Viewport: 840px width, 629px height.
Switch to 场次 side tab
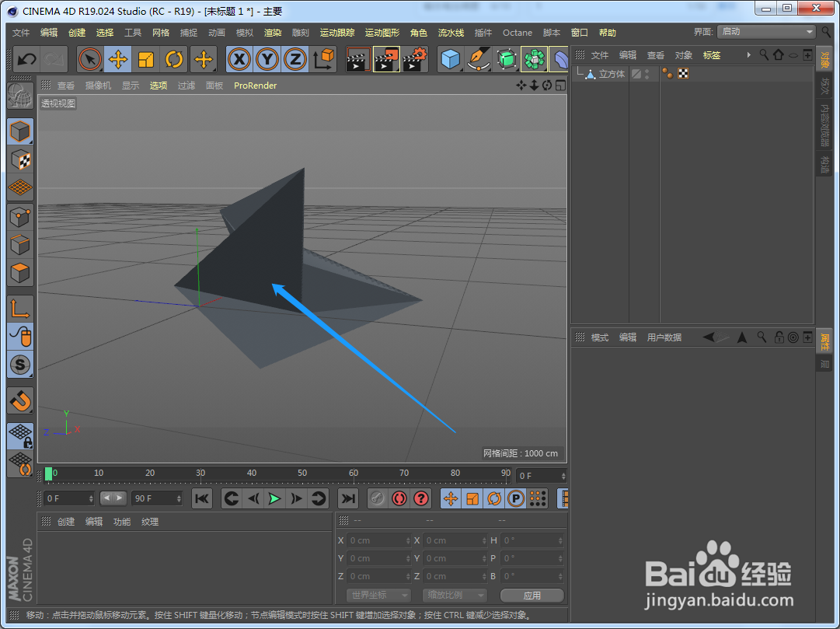(x=825, y=86)
